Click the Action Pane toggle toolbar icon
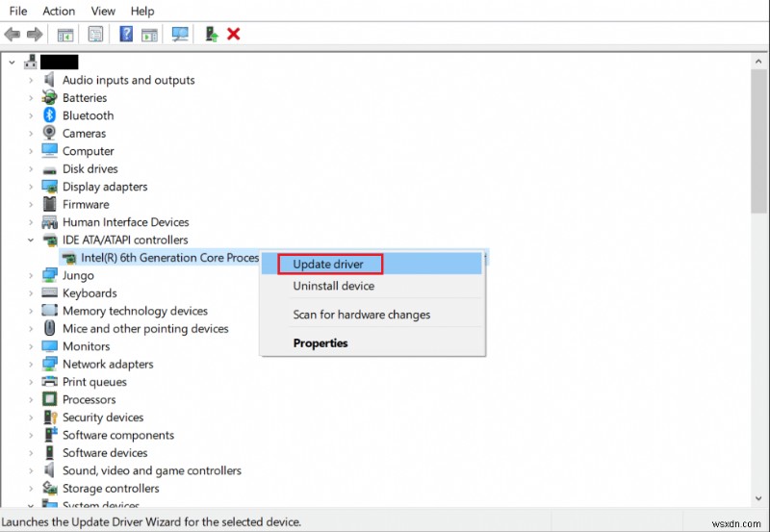Screen dimensions: 770x532 coord(149,35)
